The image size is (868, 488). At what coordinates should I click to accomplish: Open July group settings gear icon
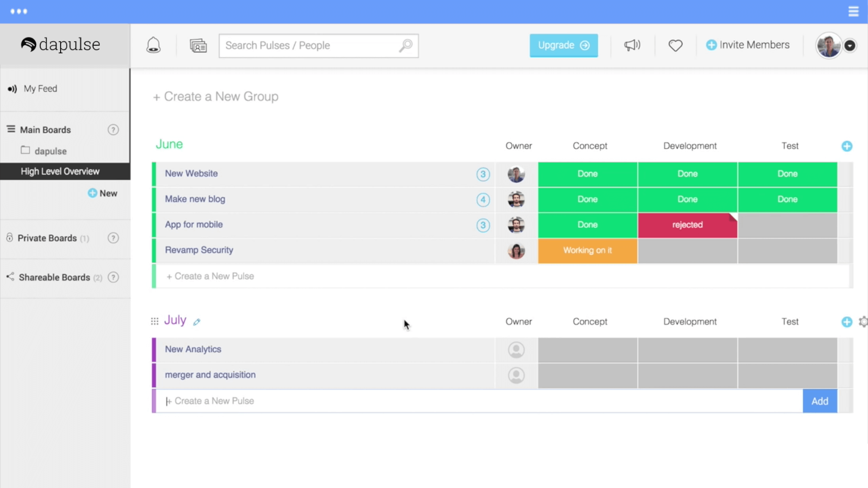[863, 322]
